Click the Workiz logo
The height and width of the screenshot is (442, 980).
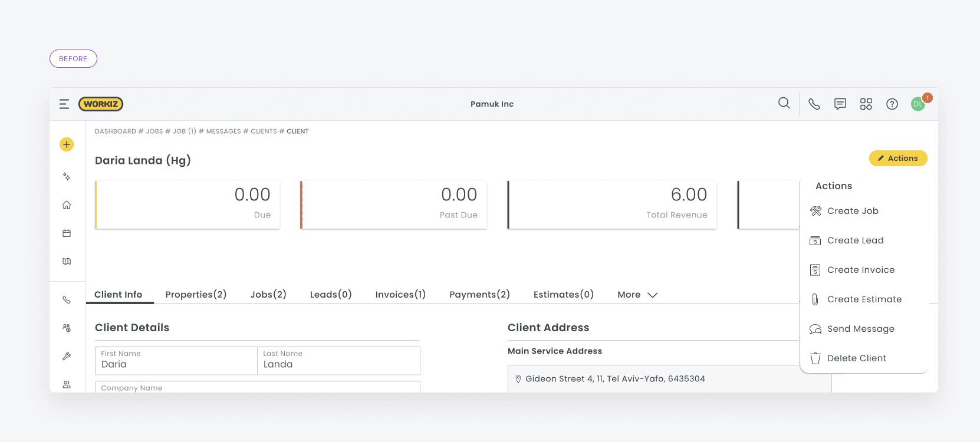pyautogui.click(x=101, y=104)
